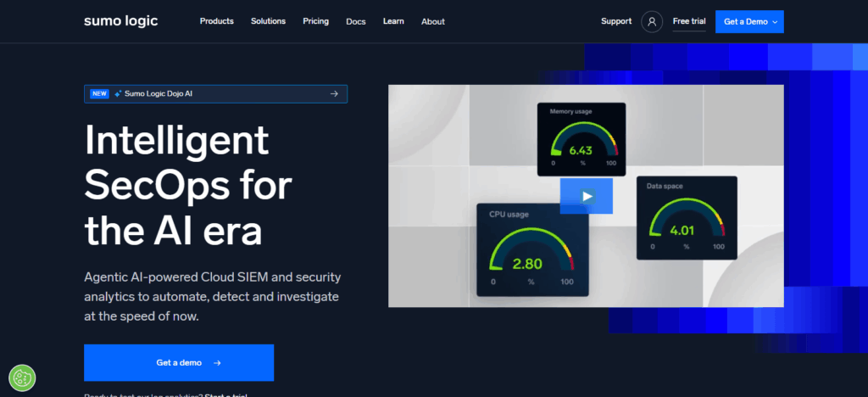
Task: Open the user account icon
Action: (x=651, y=22)
